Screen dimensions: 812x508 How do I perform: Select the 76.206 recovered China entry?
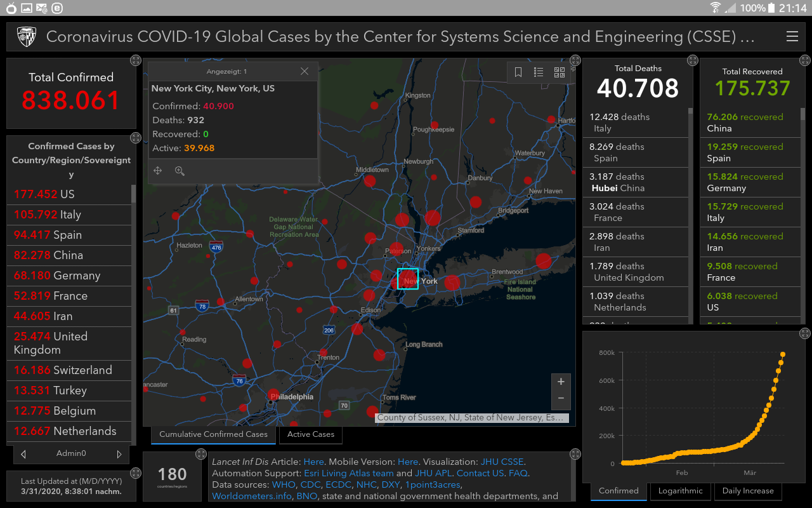click(x=750, y=123)
